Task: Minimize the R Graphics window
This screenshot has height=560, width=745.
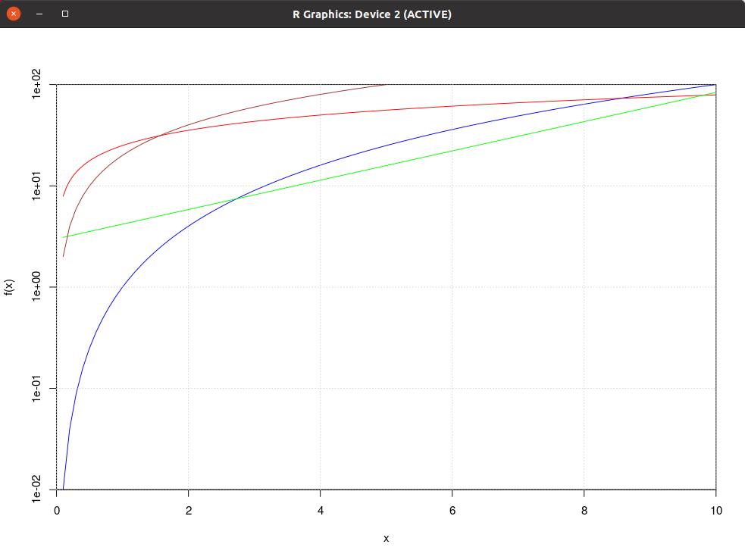Action: (39, 14)
